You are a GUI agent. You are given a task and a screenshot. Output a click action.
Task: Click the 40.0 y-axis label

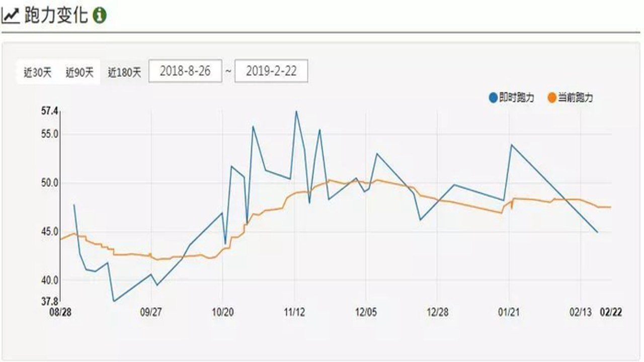pos(49,280)
